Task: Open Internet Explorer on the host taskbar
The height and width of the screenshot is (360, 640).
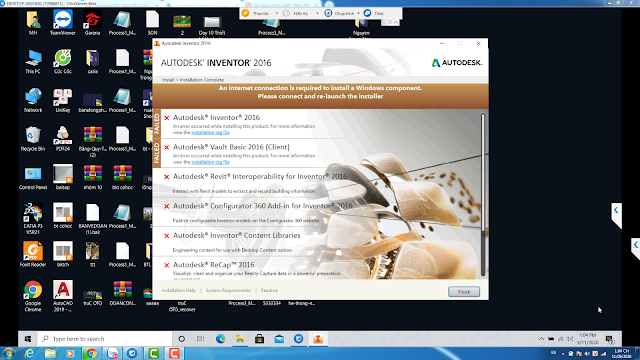Action: (29, 353)
